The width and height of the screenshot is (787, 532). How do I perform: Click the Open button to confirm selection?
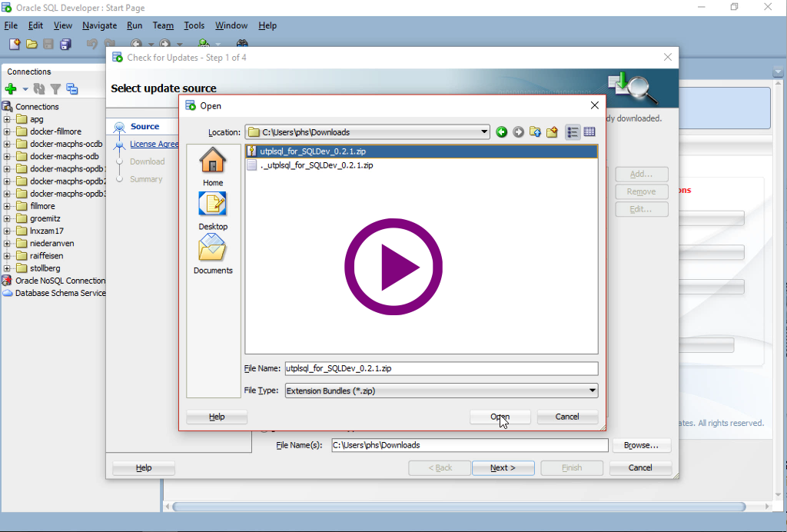click(499, 416)
